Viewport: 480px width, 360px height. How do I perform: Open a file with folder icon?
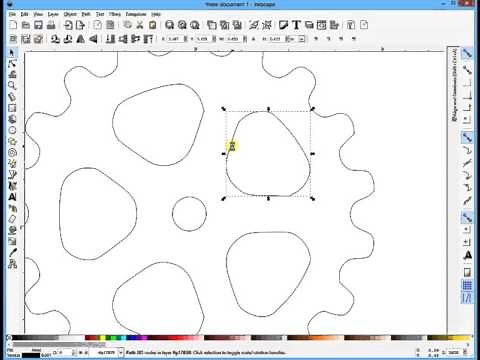(x=26, y=25)
